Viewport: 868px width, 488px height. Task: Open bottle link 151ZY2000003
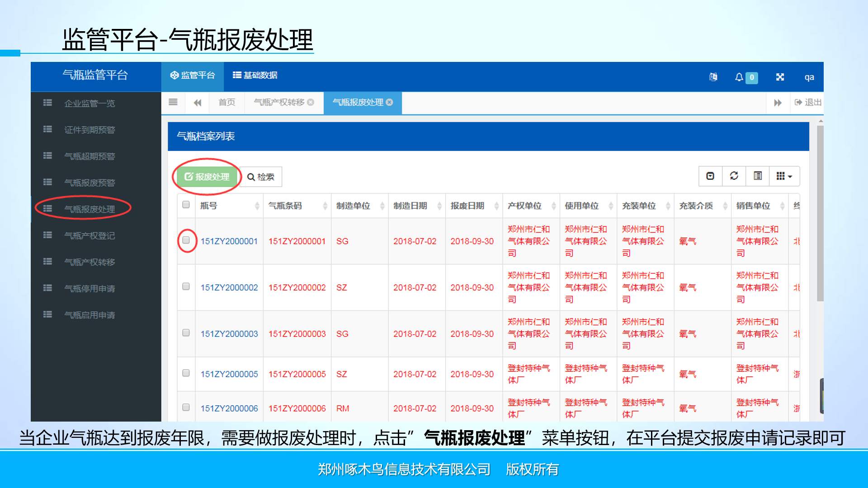point(229,334)
